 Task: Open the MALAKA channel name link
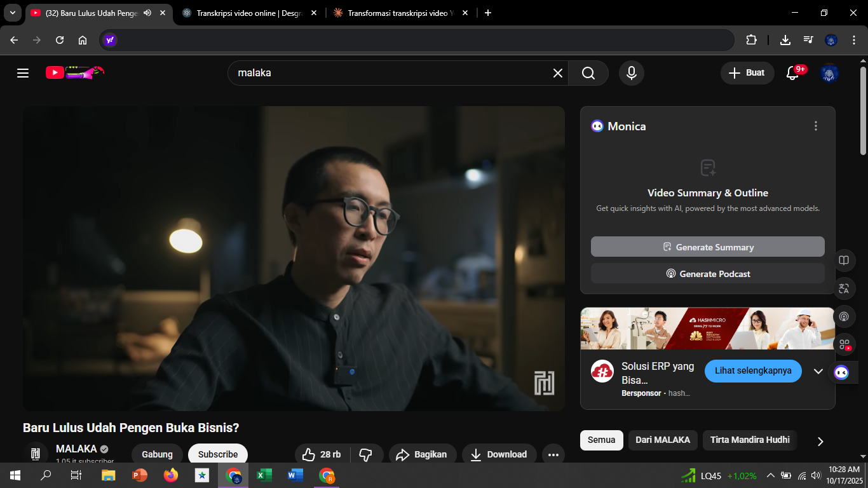click(x=76, y=449)
